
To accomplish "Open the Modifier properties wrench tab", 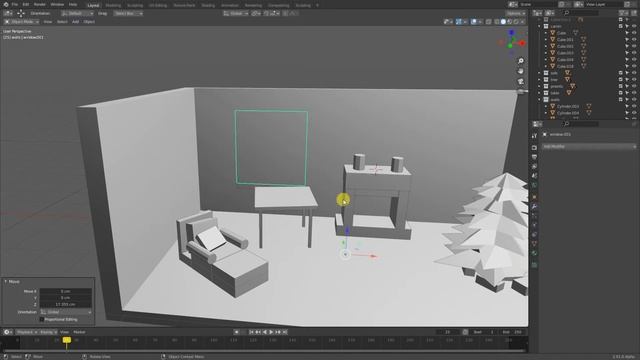I will pyautogui.click(x=534, y=206).
